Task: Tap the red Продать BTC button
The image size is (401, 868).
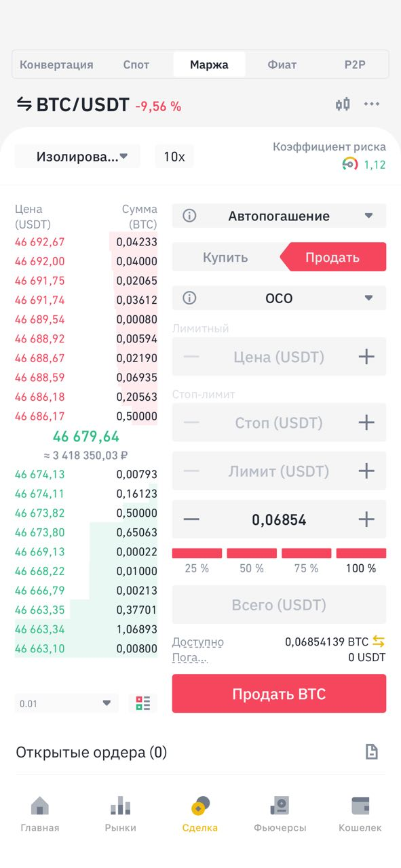Action: pos(279,694)
